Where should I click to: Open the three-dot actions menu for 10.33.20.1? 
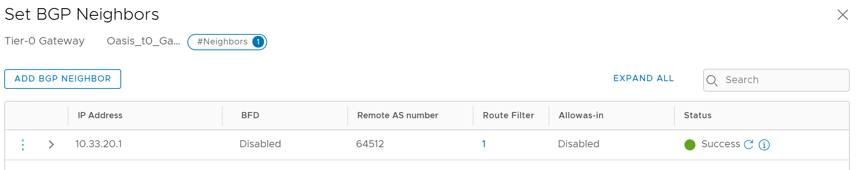(23, 144)
